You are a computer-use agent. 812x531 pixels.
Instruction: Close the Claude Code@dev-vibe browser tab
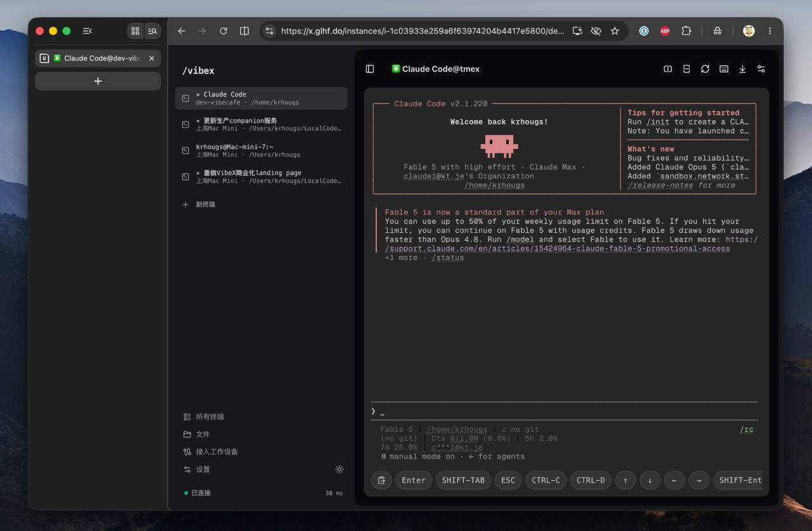152,58
